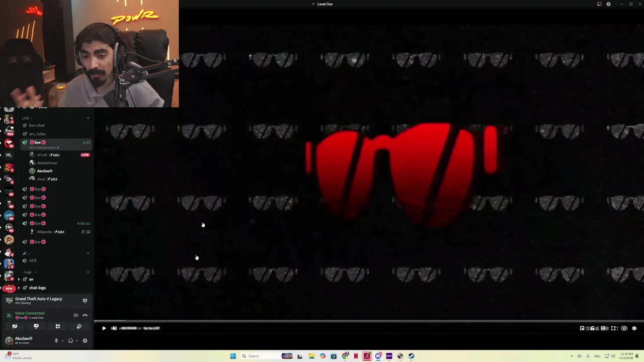Image resolution: width=644 pixels, height=362 pixels.
Task: Share Grand Theft Auto V Legacy screen icon
Action: [85, 301]
